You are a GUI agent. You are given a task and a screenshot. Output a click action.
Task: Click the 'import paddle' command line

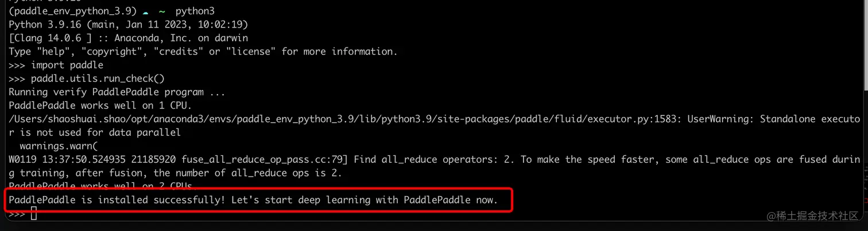click(67, 65)
